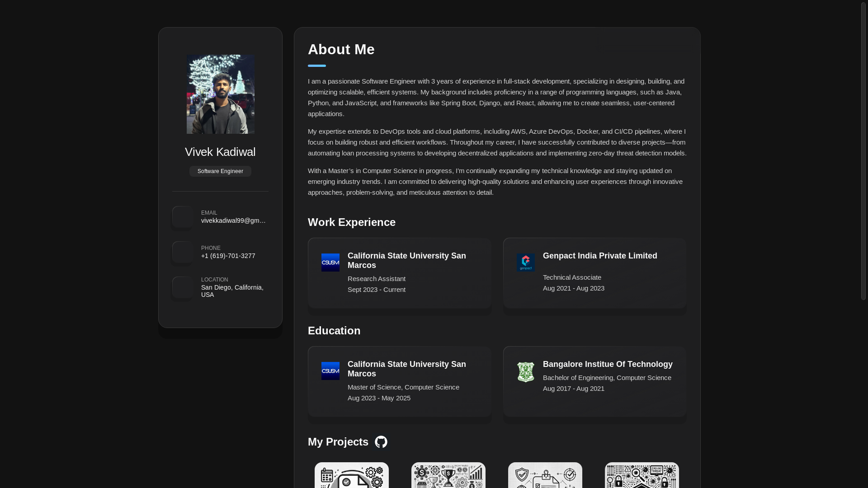This screenshot has width=868, height=488.
Task: Click the LOCATION label in sidebar
Action: (215, 280)
